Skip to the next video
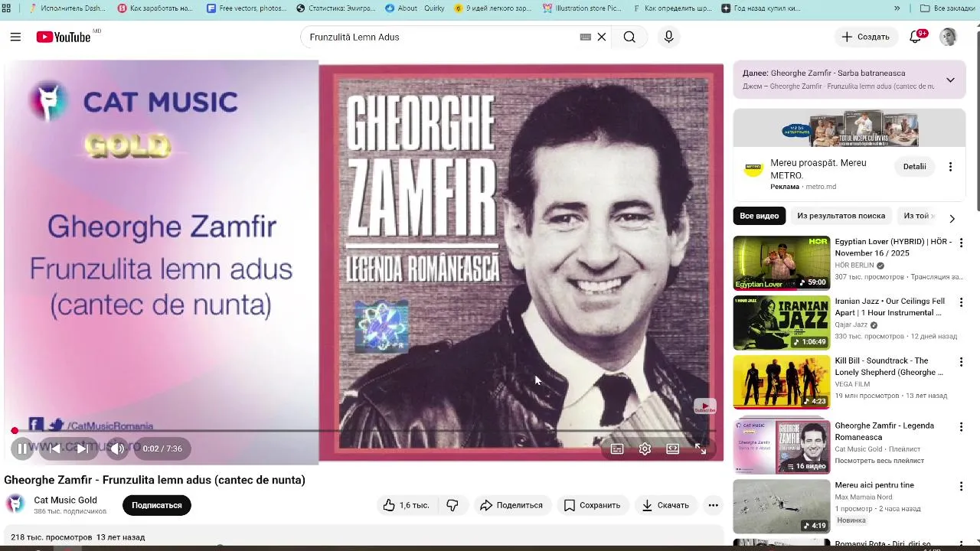 coord(81,448)
